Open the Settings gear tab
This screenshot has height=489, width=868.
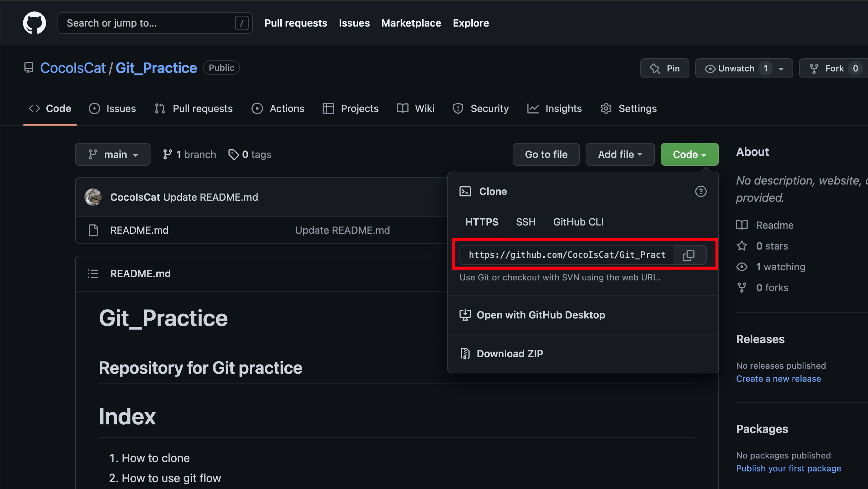(x=629, y=108)
